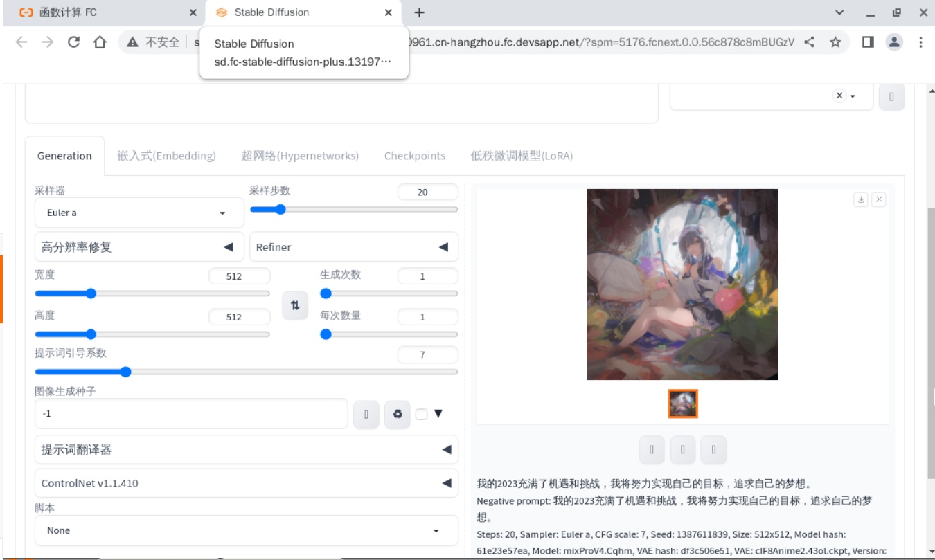Clear the top-right dropdown selection
The image size is (935, 560).
pyautogui.click(x=839, y=96)
